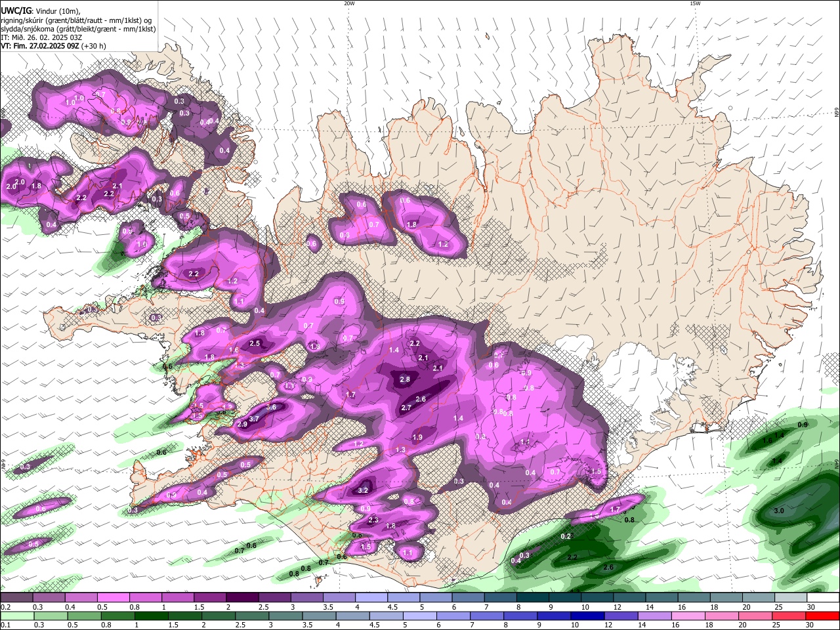Screen dimensions: 840x630
Task: Click the dark navy blue rain scale swatch
Action: [586, 616]
